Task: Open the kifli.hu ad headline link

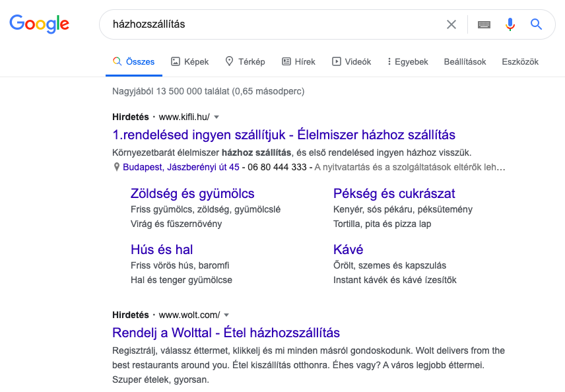Action: pos(284,135)
